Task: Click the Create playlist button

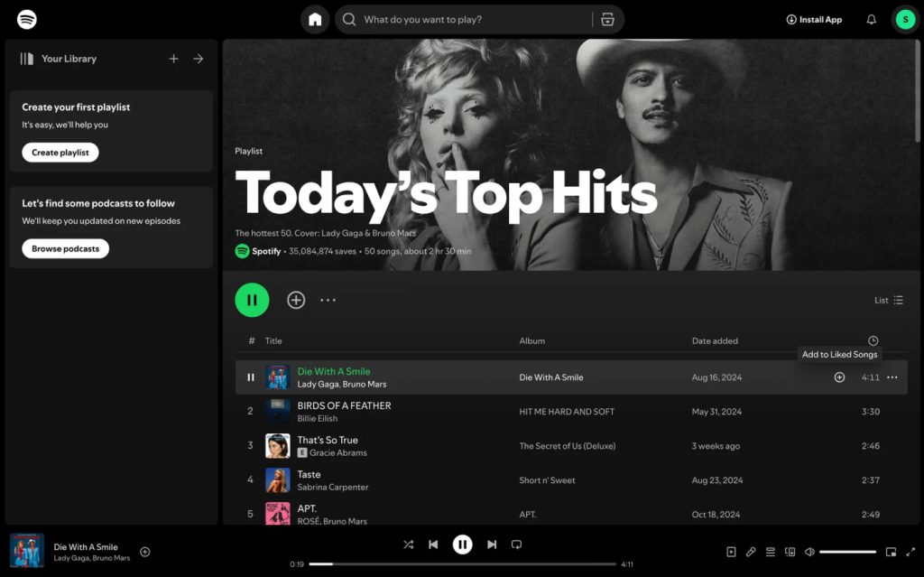Action: (59, 152)
